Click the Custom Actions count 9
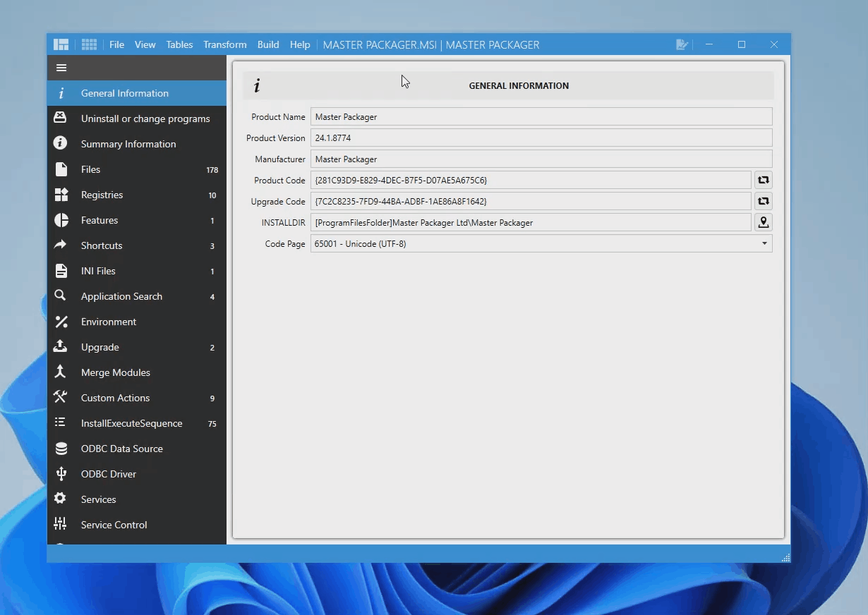The image size is (868, 615). (x=212, y=398)
